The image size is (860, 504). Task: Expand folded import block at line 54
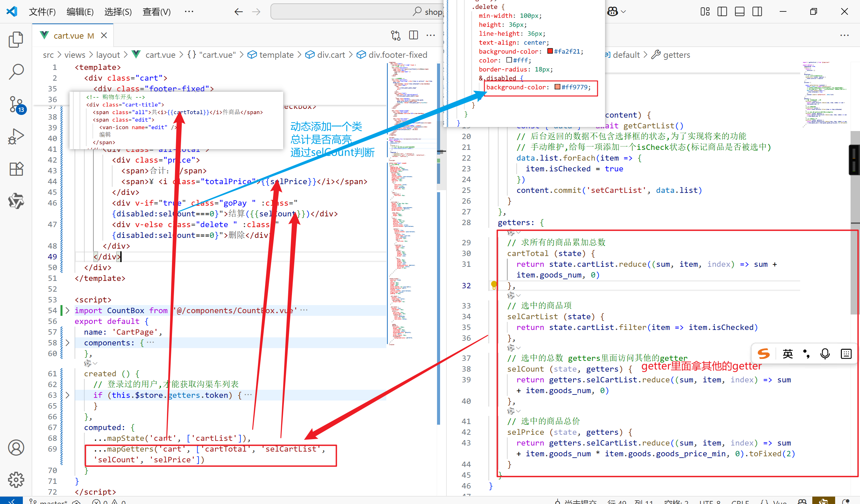tap(68, 310)
